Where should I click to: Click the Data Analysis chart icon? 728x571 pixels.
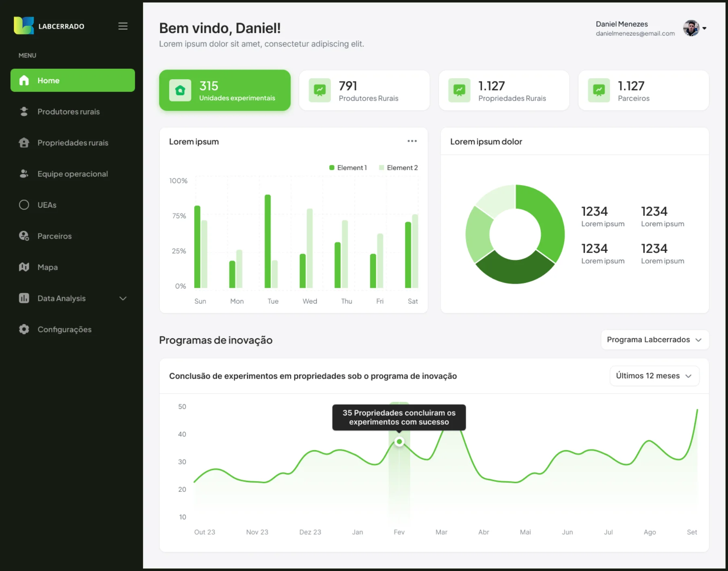[x=24, y=298]
